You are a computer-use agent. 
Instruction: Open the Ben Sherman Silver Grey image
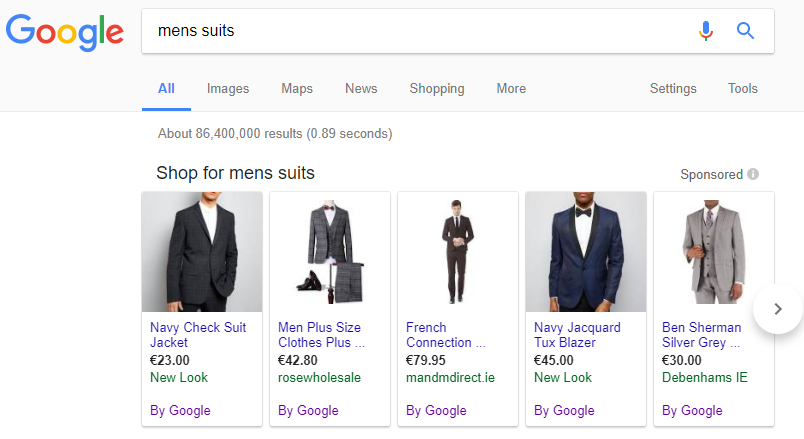714,252
